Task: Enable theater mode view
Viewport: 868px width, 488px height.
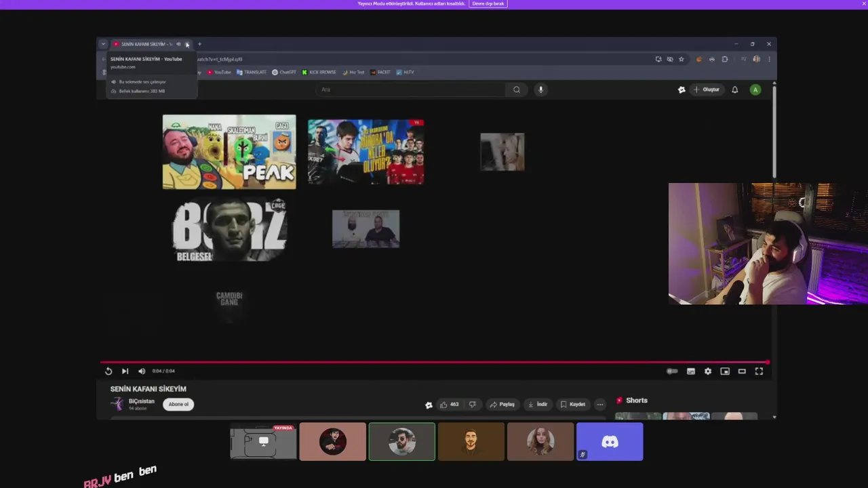Action: tap(742, 371)
